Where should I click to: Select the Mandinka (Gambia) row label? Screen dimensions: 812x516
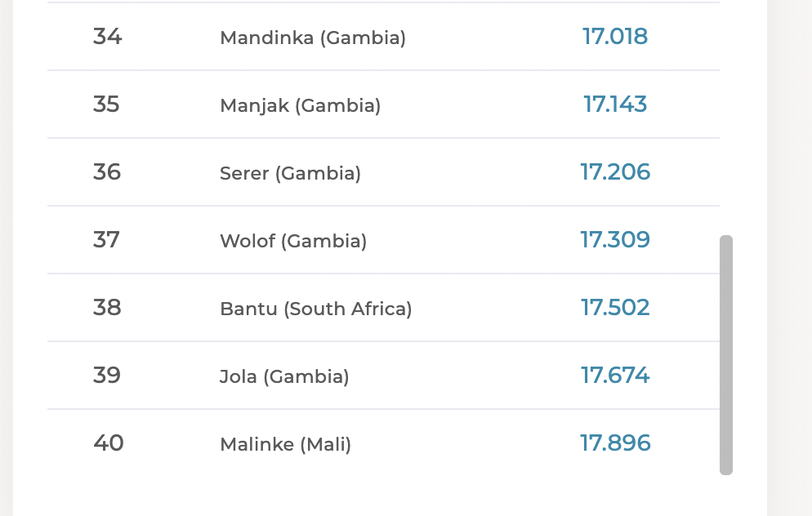point(313,38)
